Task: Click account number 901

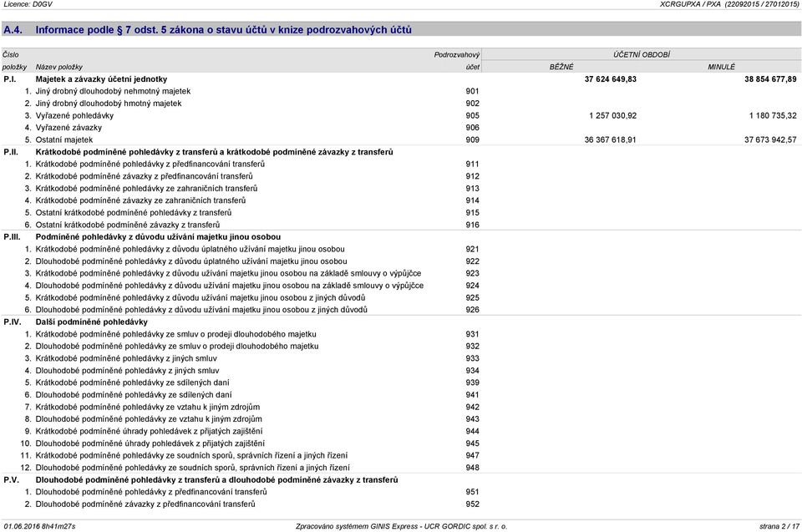Action: [x=472, y=91]
